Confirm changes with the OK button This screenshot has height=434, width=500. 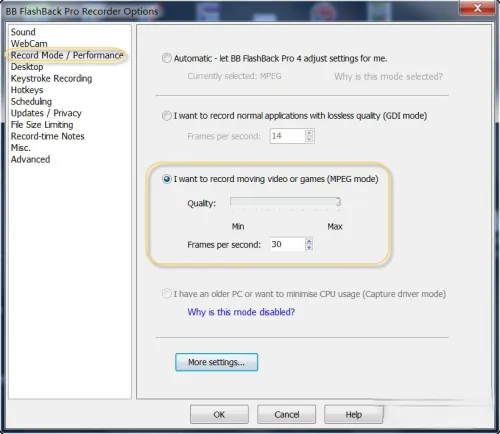(x=219, y=414)
